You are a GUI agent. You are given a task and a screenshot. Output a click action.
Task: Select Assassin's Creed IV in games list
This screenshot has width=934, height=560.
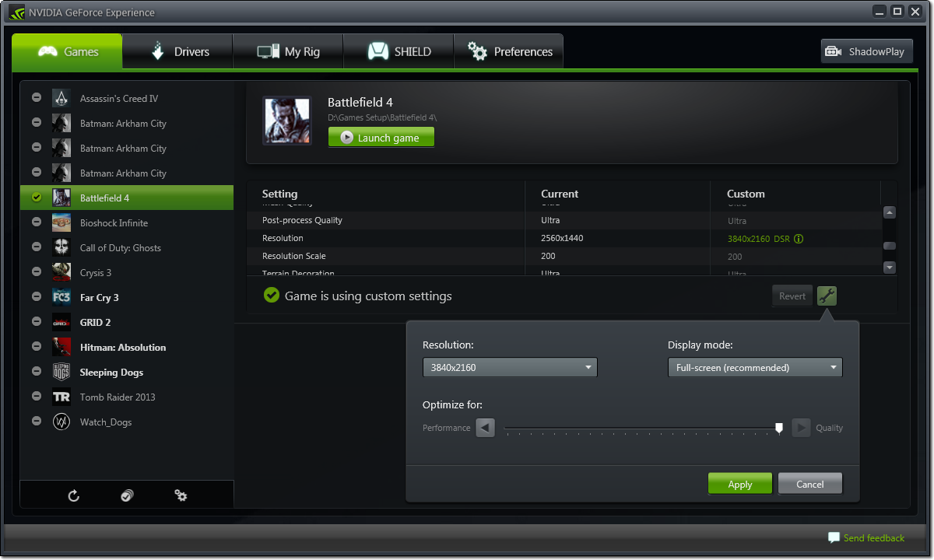tap(127, 98)
